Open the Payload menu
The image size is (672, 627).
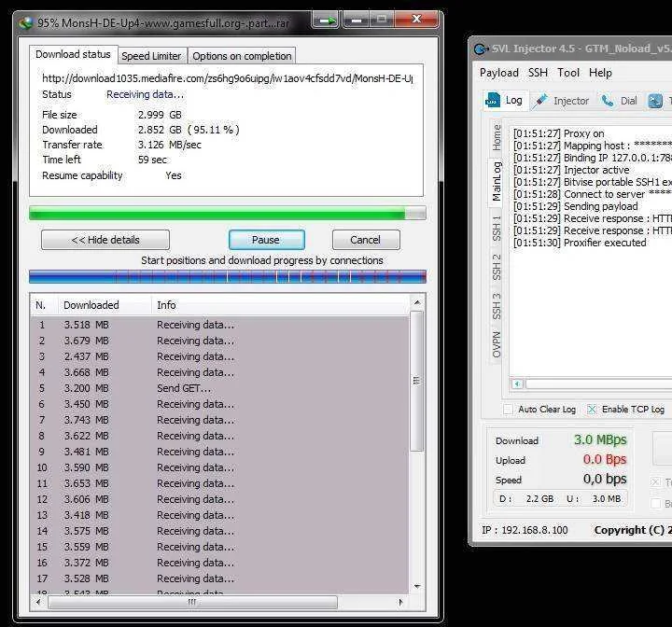[498, 73]
